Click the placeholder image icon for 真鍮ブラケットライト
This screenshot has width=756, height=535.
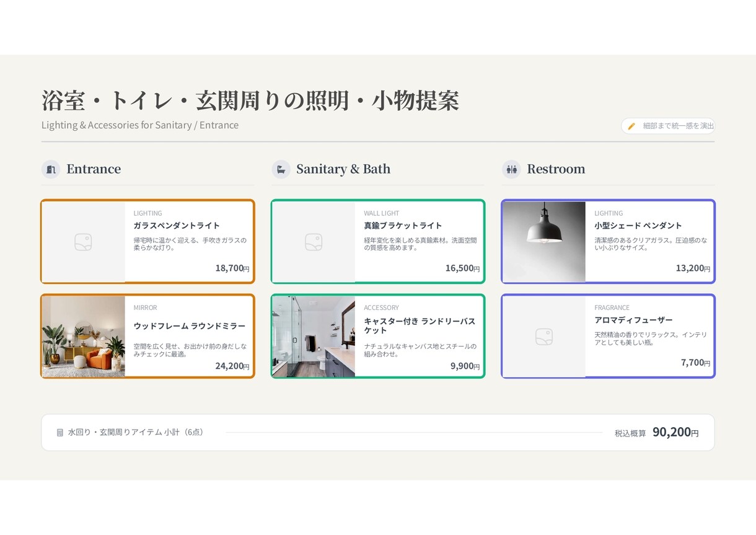[x=314, y=242]
